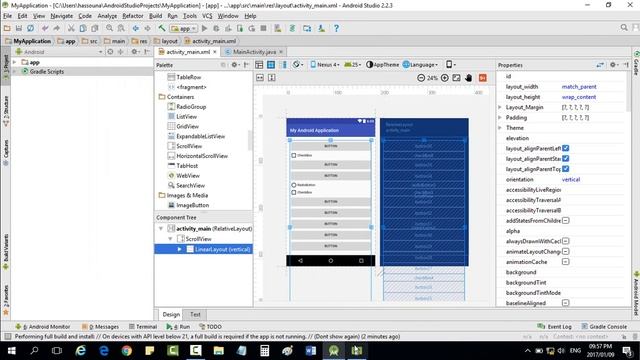Click the Windows Start button

click(11, 351)
